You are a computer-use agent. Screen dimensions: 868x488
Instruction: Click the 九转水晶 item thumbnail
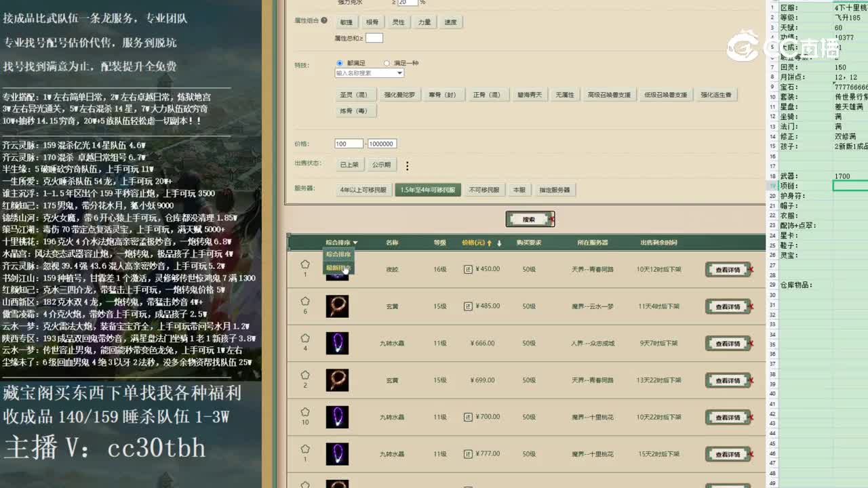[337, 343]
